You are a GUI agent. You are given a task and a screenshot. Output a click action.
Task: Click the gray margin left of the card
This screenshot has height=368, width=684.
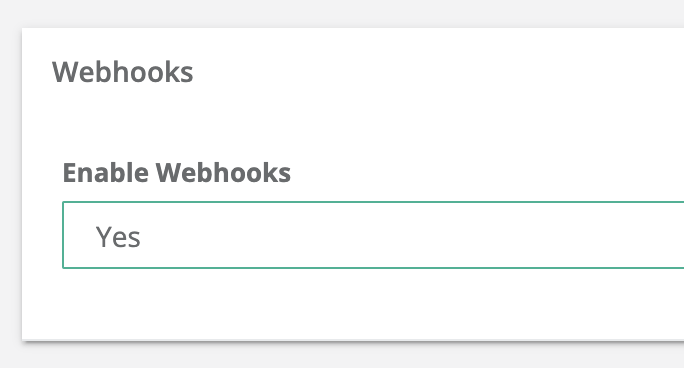[x=10, y=183]
